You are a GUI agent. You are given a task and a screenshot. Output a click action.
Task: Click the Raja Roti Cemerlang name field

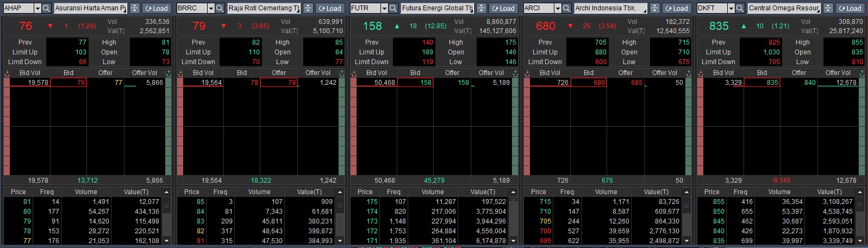point(264,8)
